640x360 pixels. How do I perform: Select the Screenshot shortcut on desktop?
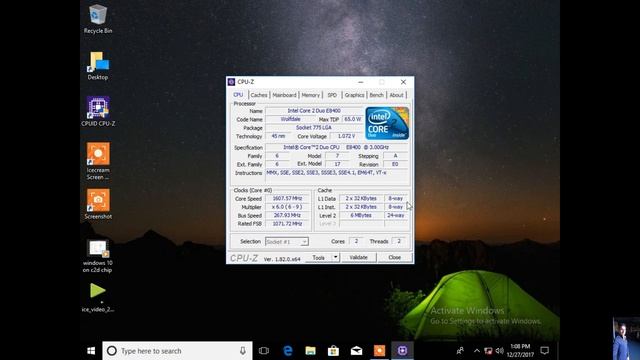[x=98, y=204]
